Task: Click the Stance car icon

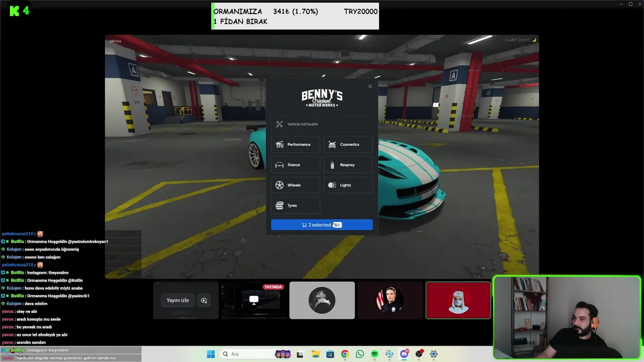Action: [279, 165]
